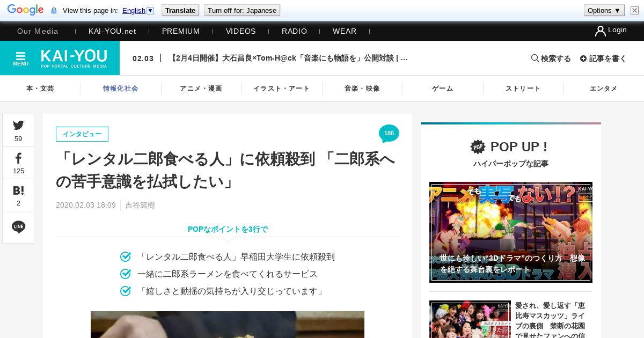Click the POP UP! badge icon
Viewport: 644px width, 338px height.
(478, 146)
